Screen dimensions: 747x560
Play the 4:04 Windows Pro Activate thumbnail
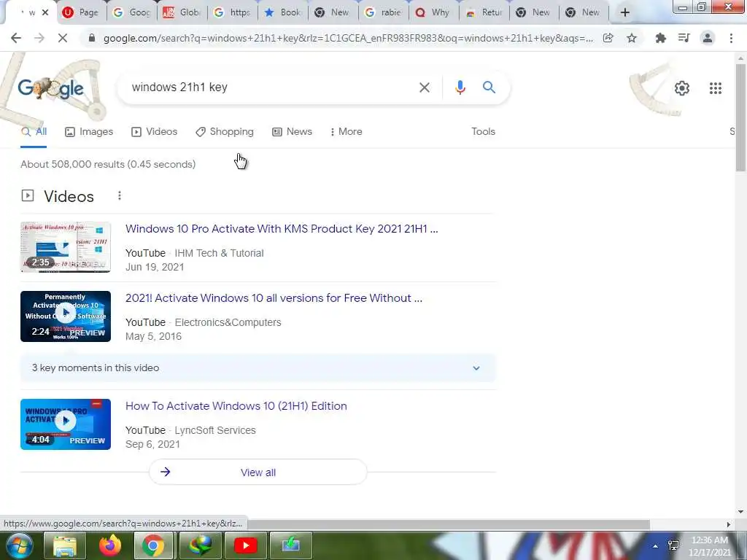[66, 424]
